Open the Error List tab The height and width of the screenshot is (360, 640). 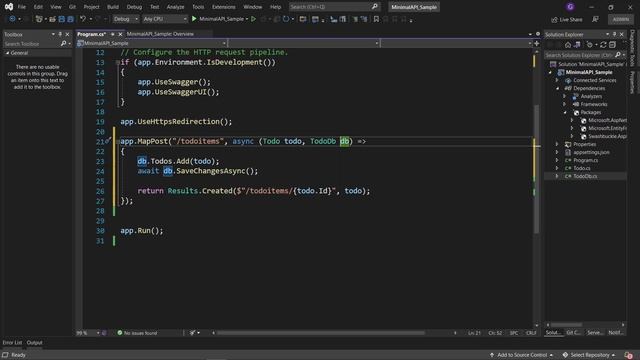pyautogui.click(x=12, y=342)
